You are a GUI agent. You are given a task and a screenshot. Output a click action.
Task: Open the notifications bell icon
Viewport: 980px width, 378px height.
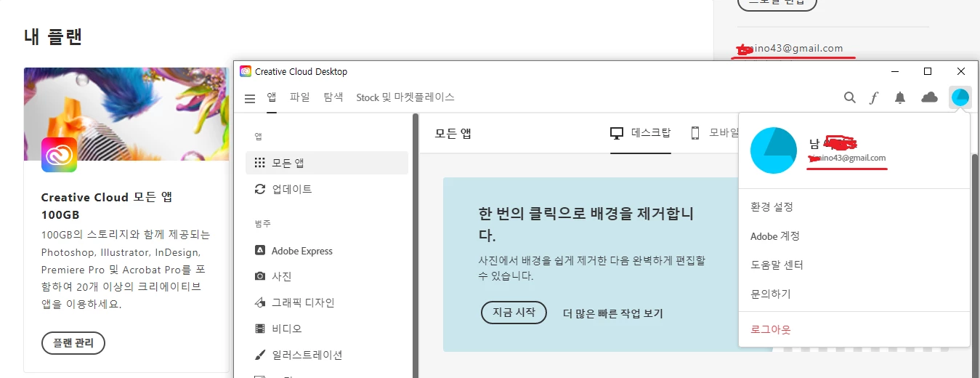coord(900,97)
